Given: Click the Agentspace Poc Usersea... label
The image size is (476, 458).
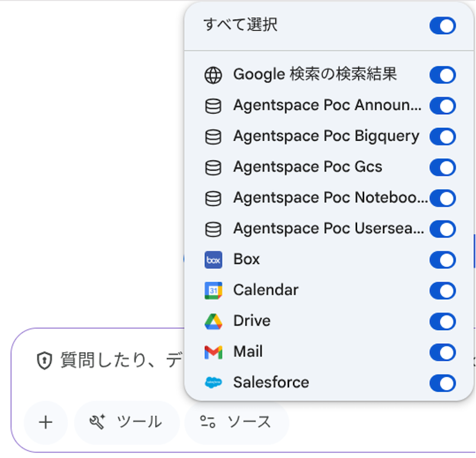Looking at the screenshot, I should (329, 228).
